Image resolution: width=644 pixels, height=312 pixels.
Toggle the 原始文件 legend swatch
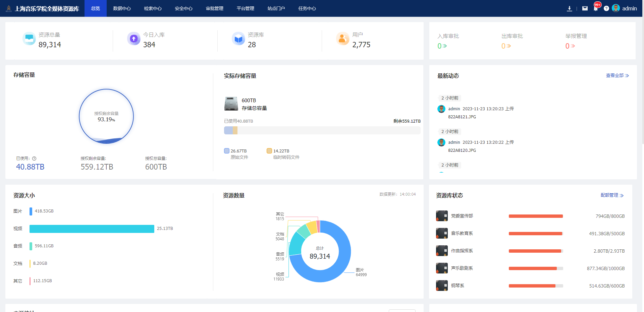[227, 151]
